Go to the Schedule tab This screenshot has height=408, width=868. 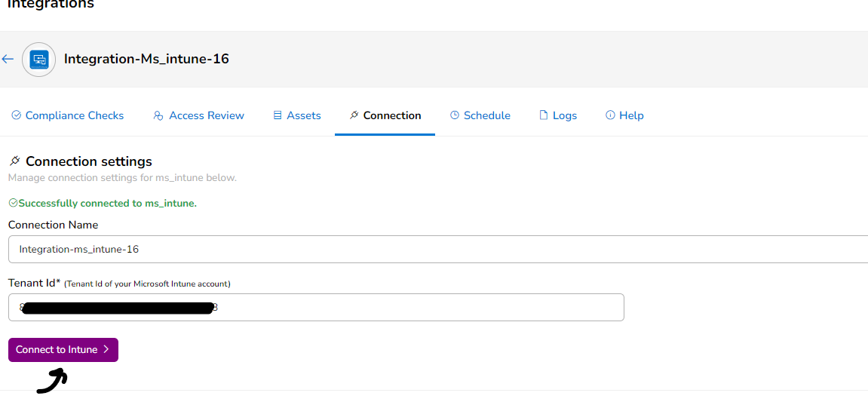480,115
